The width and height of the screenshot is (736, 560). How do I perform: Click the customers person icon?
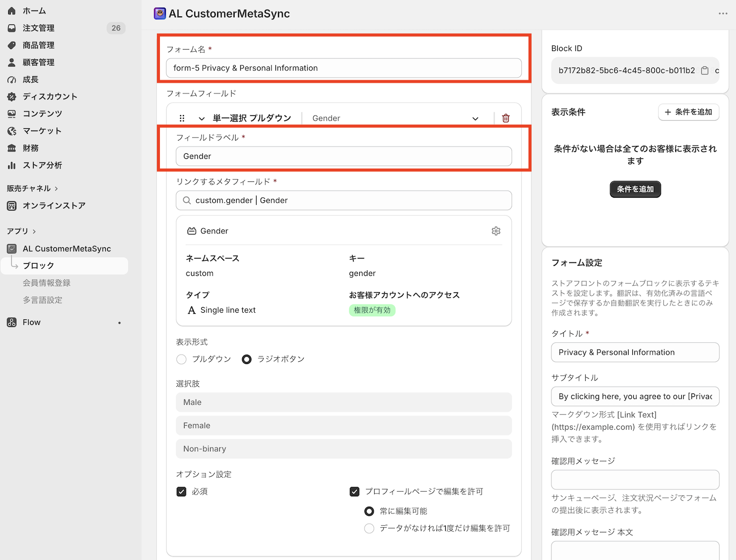12,62
